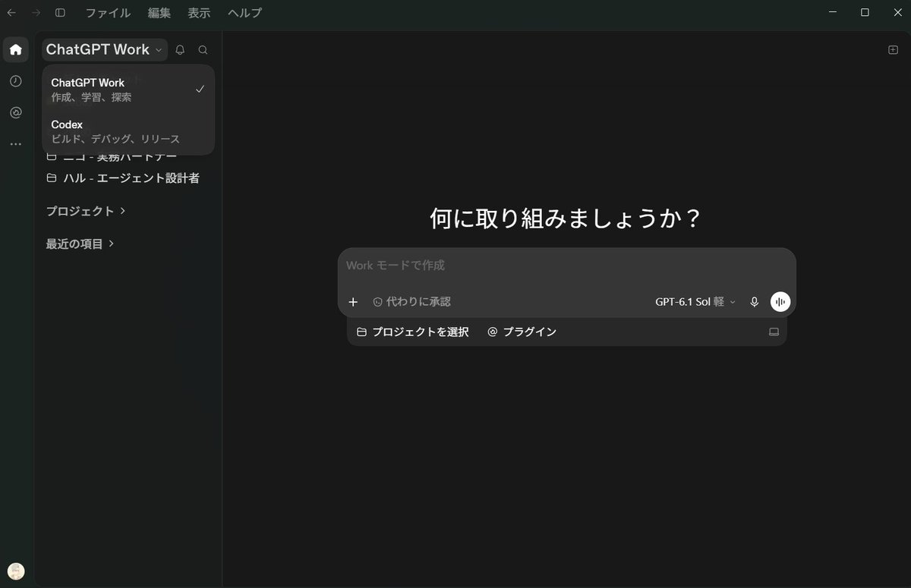Open the search magnifier icon

pos(203,50)
